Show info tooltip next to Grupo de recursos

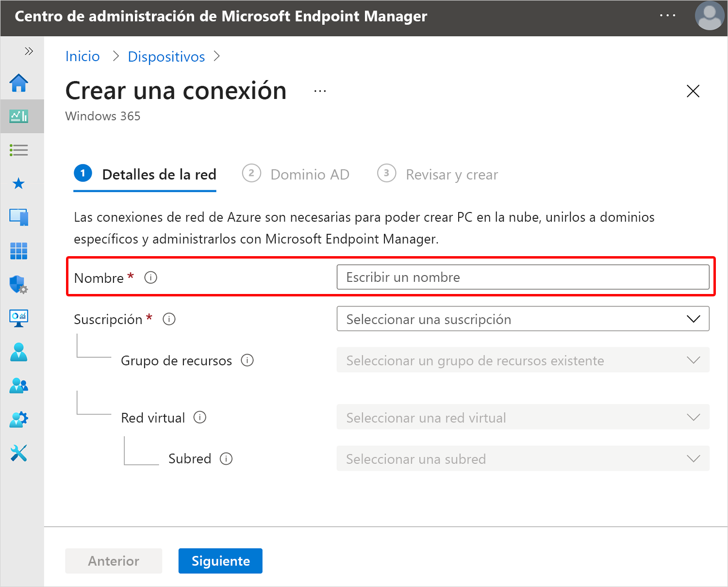pyautogui.click(x=248, y=360)
